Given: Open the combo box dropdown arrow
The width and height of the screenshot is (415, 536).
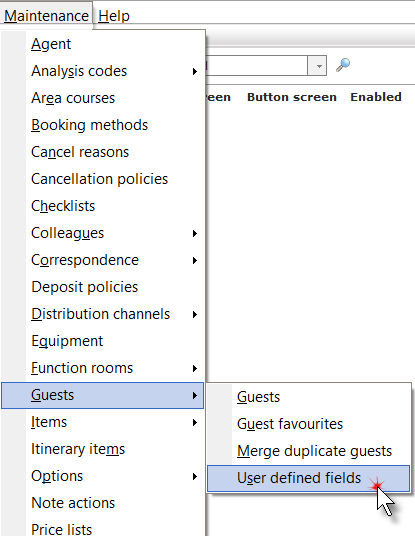Looking at the screenshot, I should tap(318, 66).
